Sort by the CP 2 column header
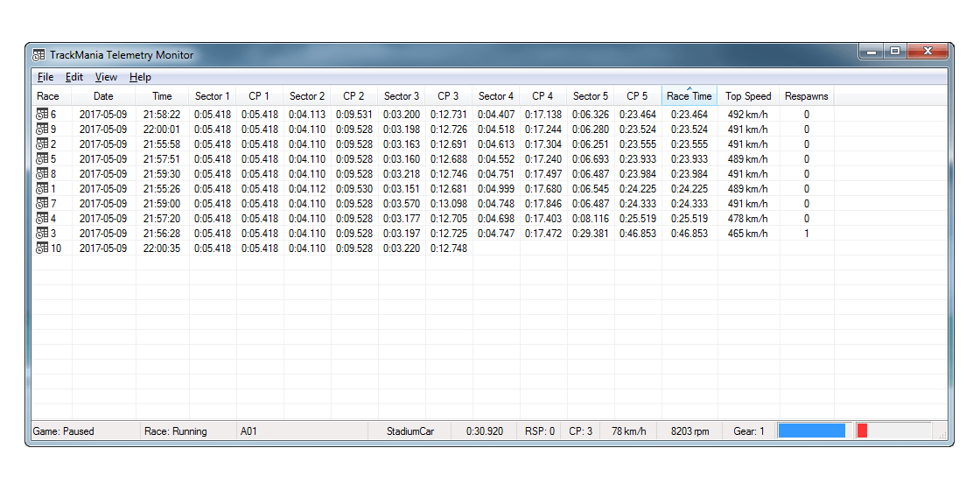 click(x=353, y=96)
